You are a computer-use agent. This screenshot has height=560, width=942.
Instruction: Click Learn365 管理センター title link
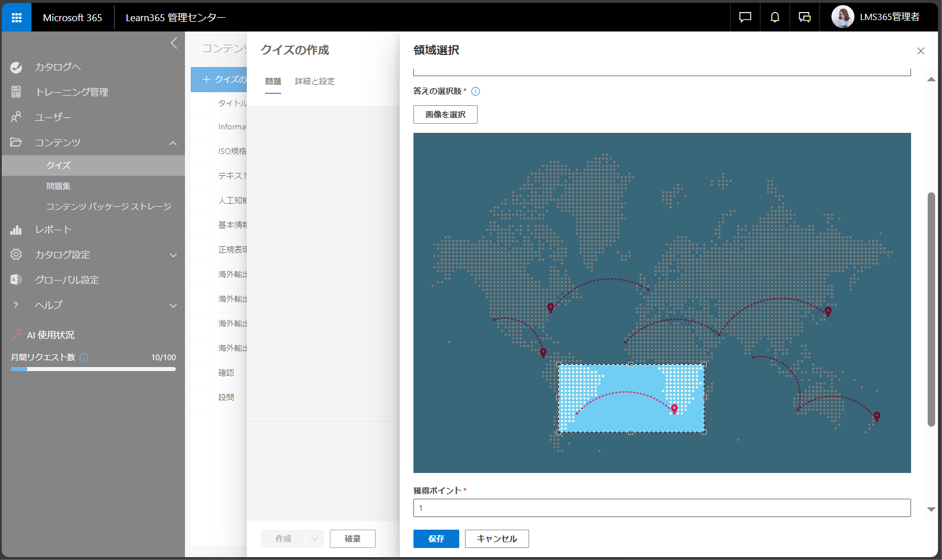point(175,18)
